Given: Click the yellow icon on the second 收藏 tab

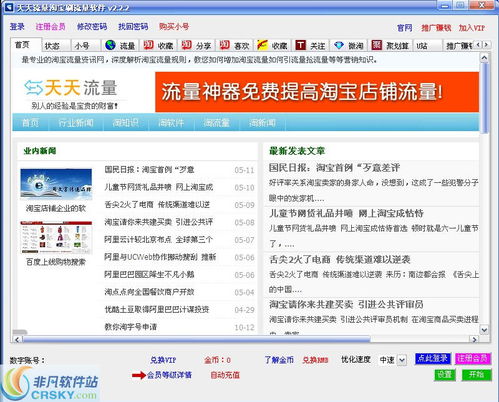Looking at the screenshot, I should [262, 45].
